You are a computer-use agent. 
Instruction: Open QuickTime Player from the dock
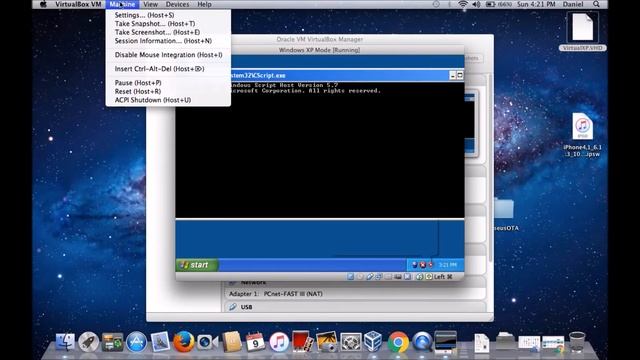point(422,342)
